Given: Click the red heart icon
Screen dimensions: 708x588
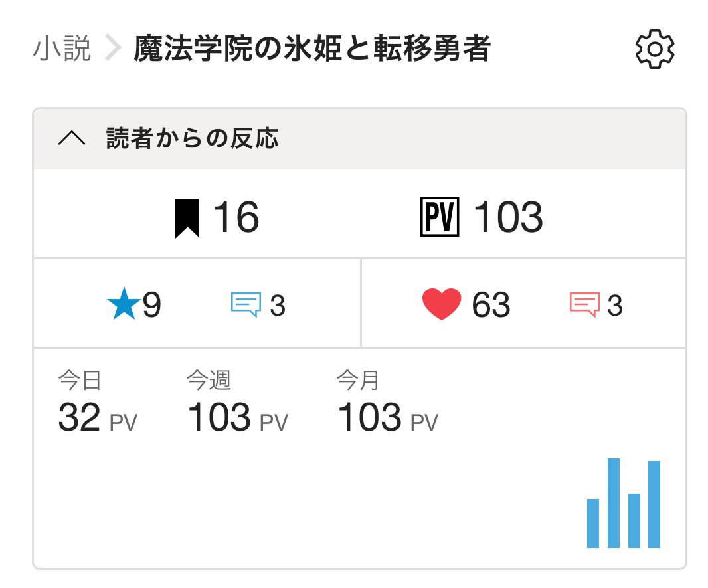Looking at the screenshot, I should 441,305.
